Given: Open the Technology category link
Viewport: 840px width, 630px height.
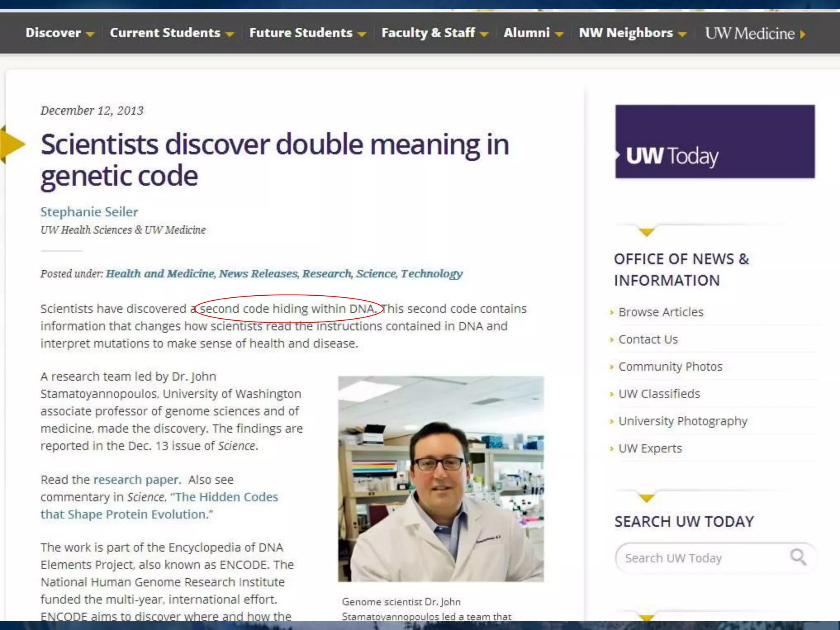Looking at the screenshot, I should [431, 274].
